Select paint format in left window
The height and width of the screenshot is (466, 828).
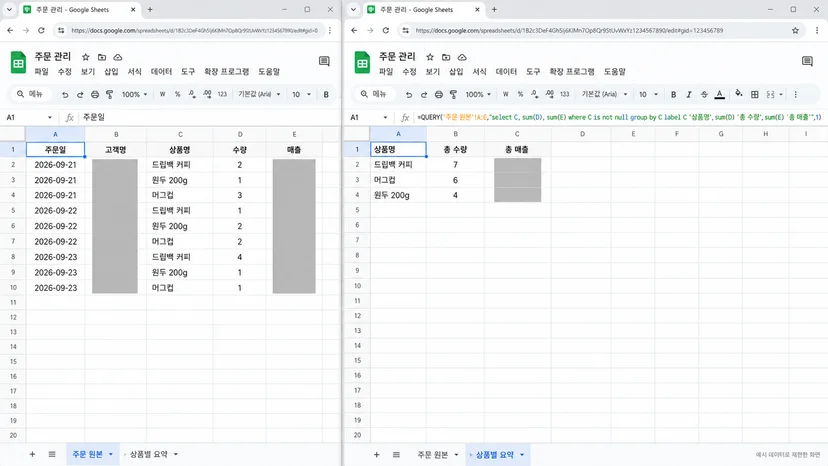(x=109, y=95)
